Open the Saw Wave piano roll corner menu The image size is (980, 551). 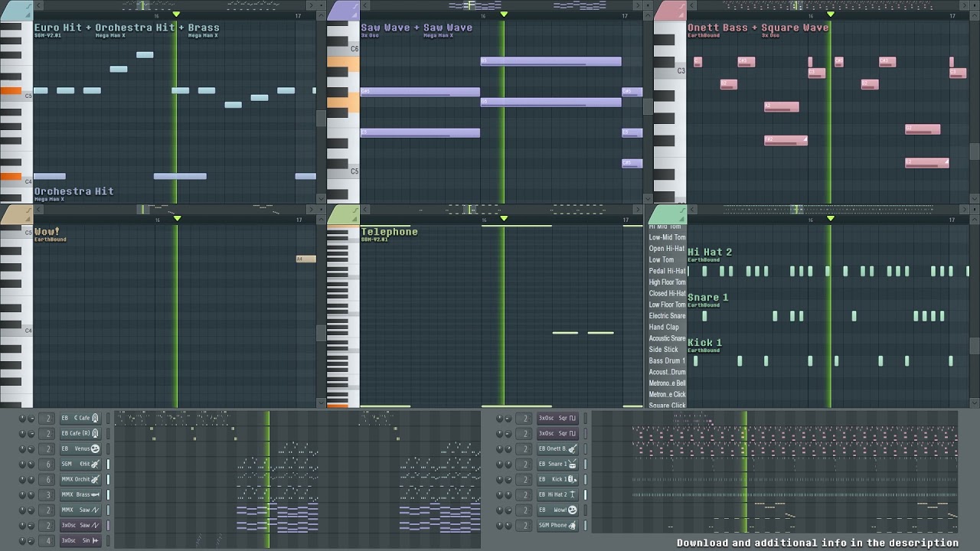342,11
